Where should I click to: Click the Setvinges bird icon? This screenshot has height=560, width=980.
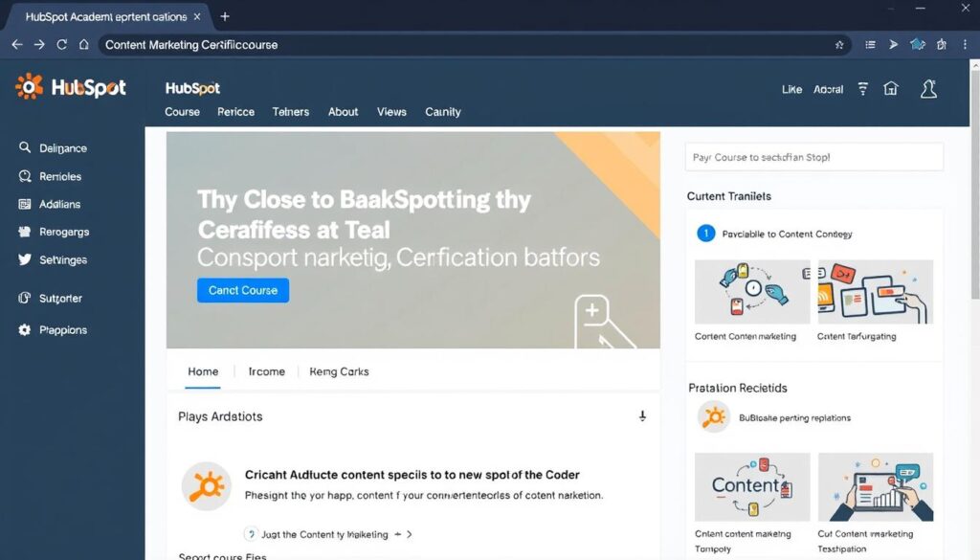[x=24, y=259]
